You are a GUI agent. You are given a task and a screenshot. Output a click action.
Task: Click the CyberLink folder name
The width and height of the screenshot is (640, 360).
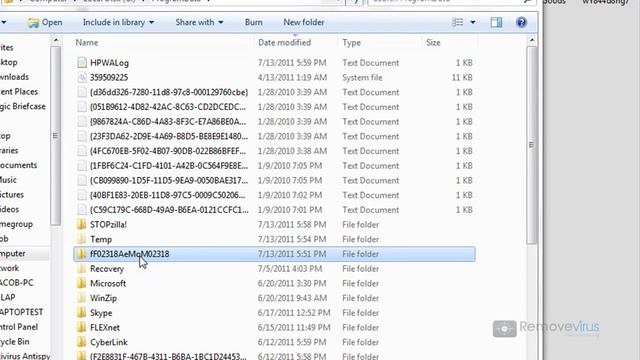coord(109,342)
